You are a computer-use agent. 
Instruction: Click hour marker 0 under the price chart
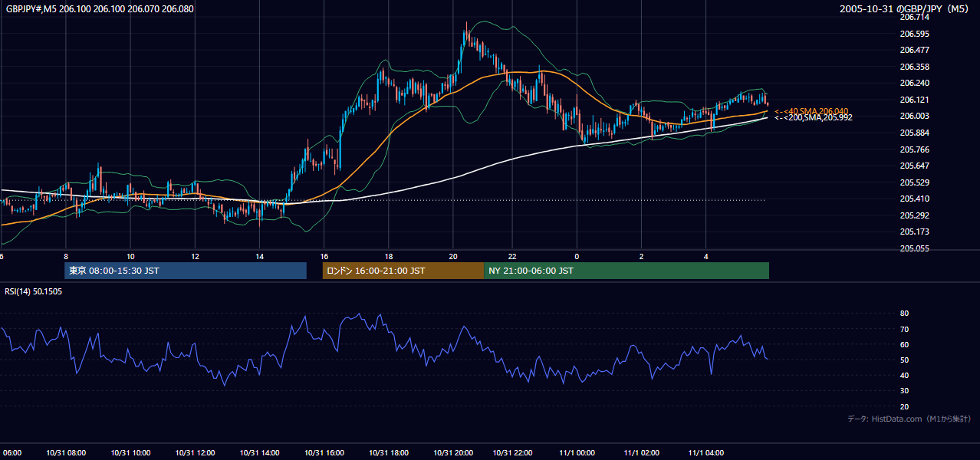(x=577, y=256)
